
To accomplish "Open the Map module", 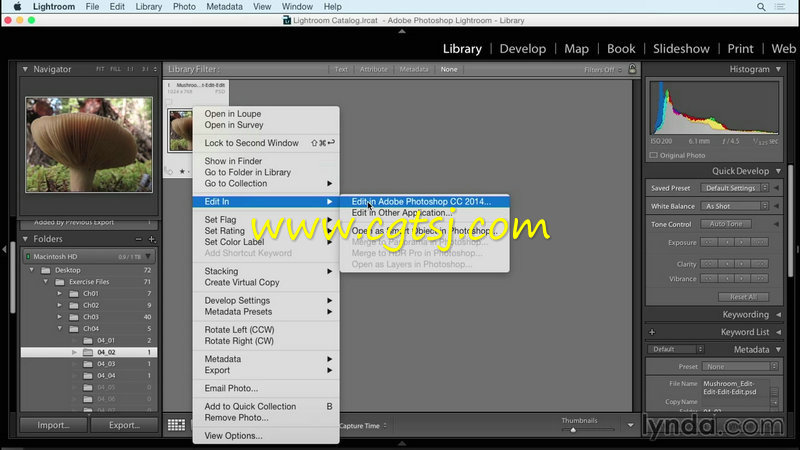I will click(576, 48).
